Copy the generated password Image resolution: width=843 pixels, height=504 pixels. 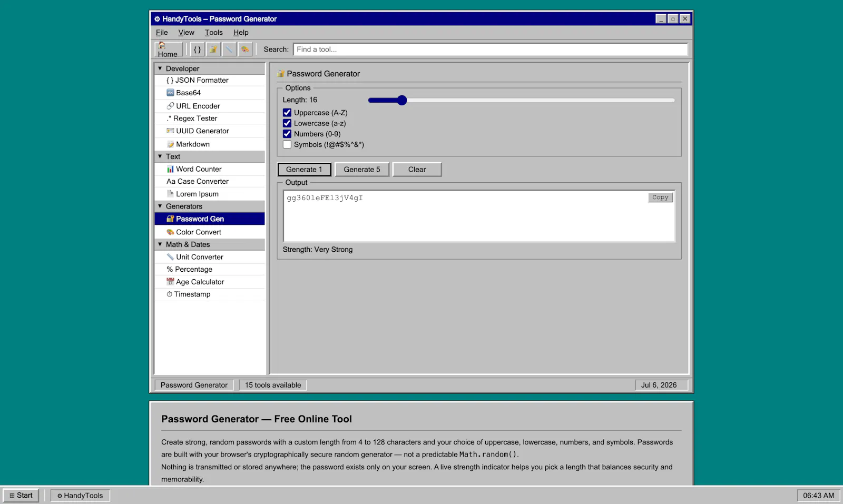click(x=660, y=197)
